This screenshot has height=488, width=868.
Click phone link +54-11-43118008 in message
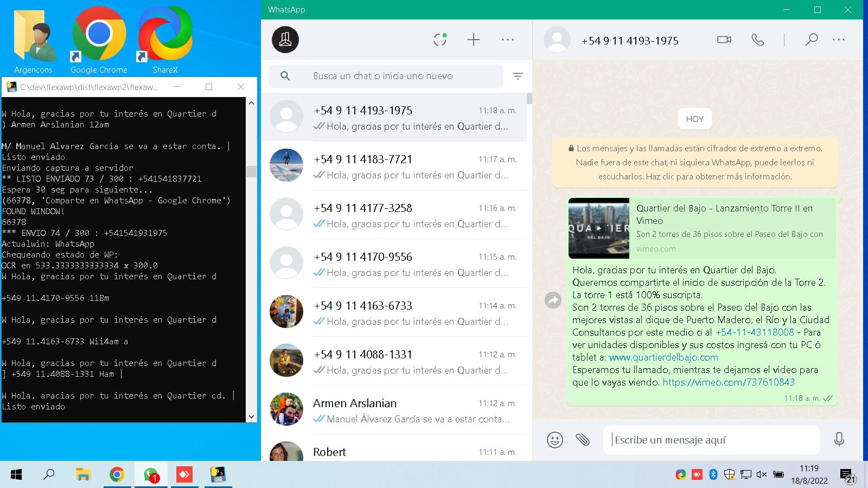(755, 332)
